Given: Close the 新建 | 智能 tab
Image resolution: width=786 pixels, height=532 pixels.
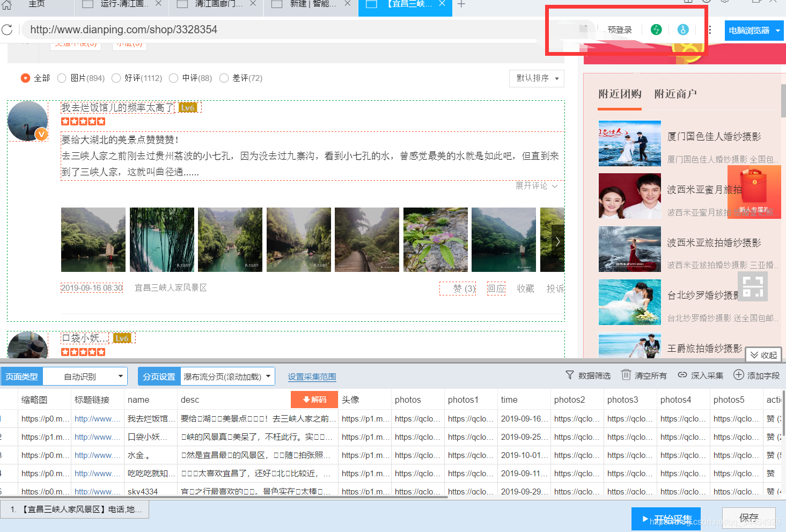Looking at the screenshot, I should click(348, 4).
